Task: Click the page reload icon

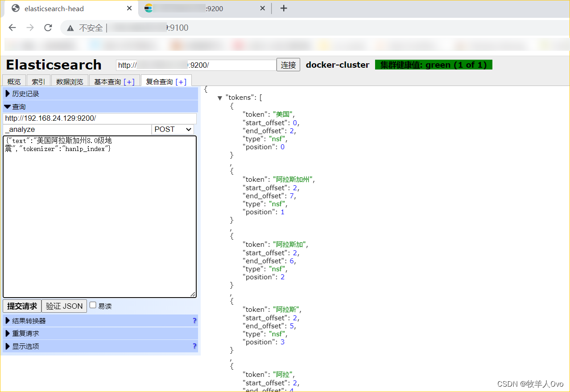Action: point(48,28)
